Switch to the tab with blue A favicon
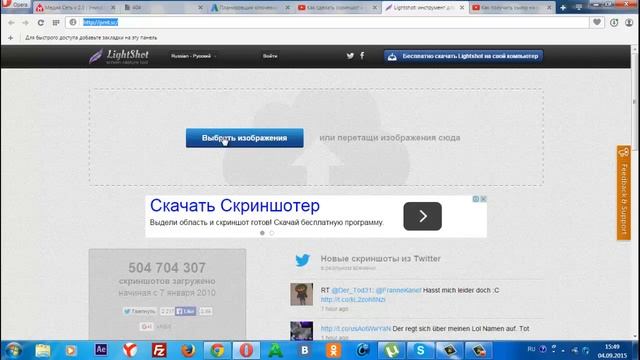Screen dimensions: 640x360 pos(251,7)
